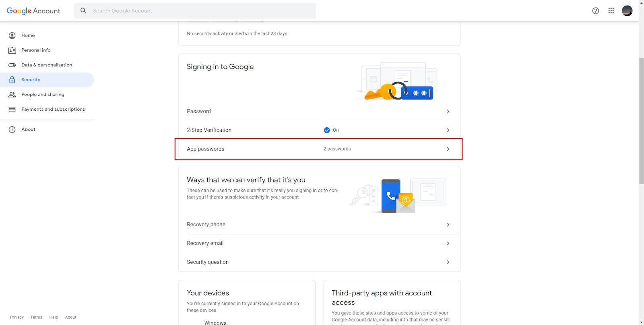644x325 pixels.
Task: Open App passwords setting
Action: pos(319,149)
